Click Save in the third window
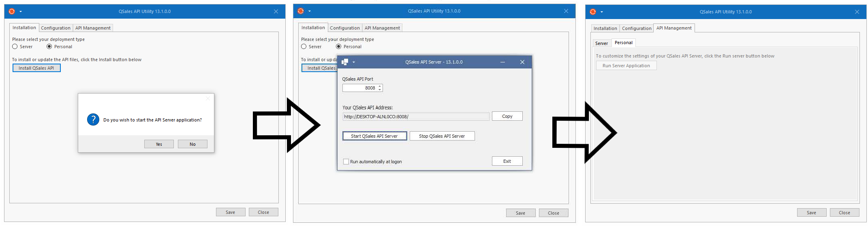 pyautogui.click(x=812, y=213)
